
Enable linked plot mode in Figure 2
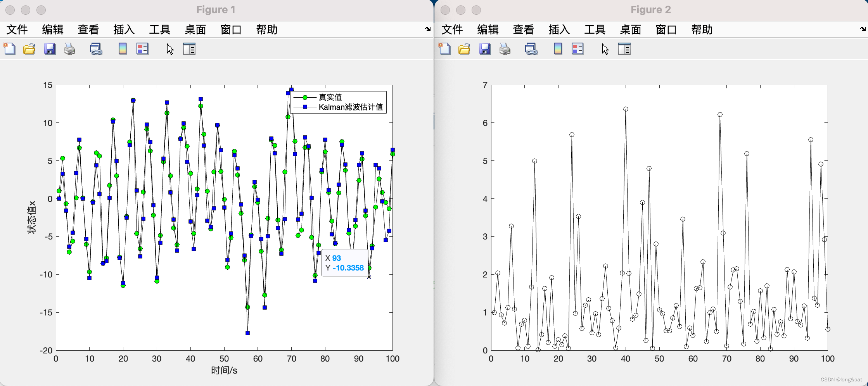531,49
